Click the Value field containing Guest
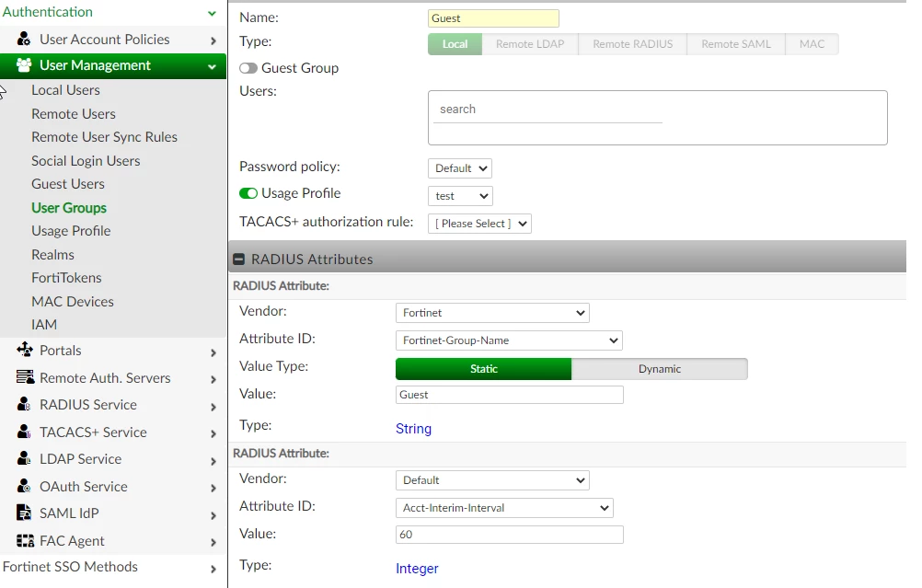The image size is (922, 588). (509, 395)
